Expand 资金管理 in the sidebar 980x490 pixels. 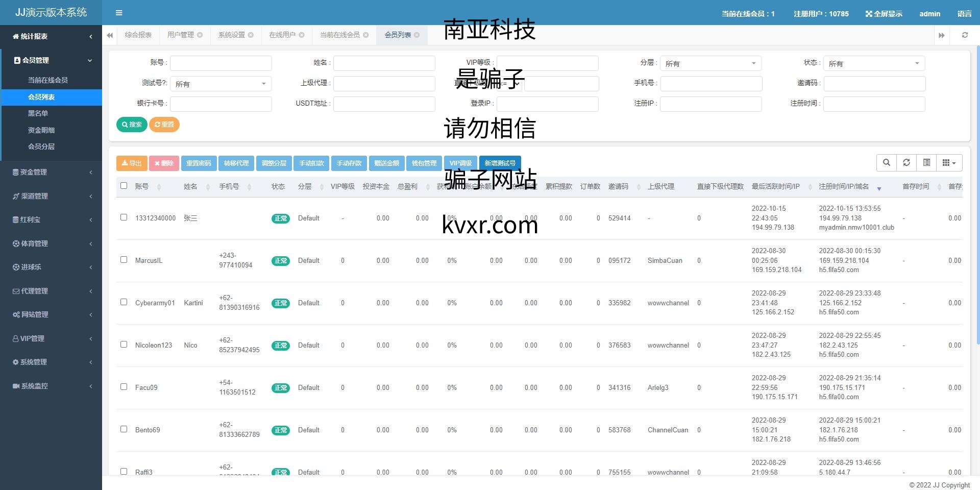tap(51, 173)
